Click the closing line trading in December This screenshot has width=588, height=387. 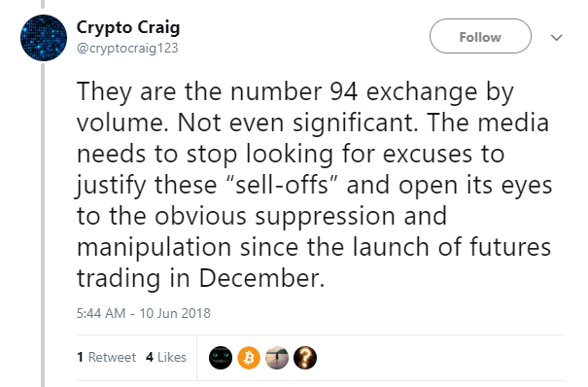(200, 278)
